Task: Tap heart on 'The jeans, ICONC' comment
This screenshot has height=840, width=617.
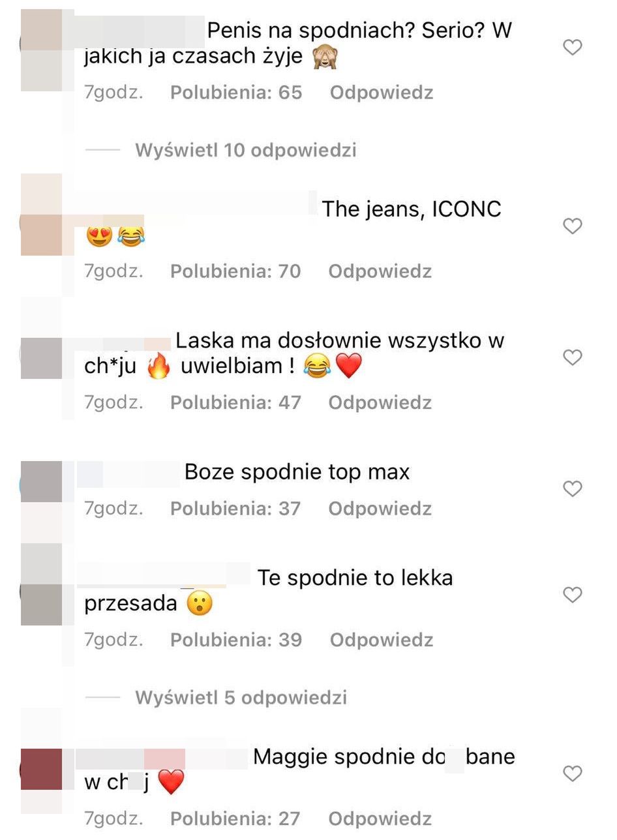Action: point(572,226)
